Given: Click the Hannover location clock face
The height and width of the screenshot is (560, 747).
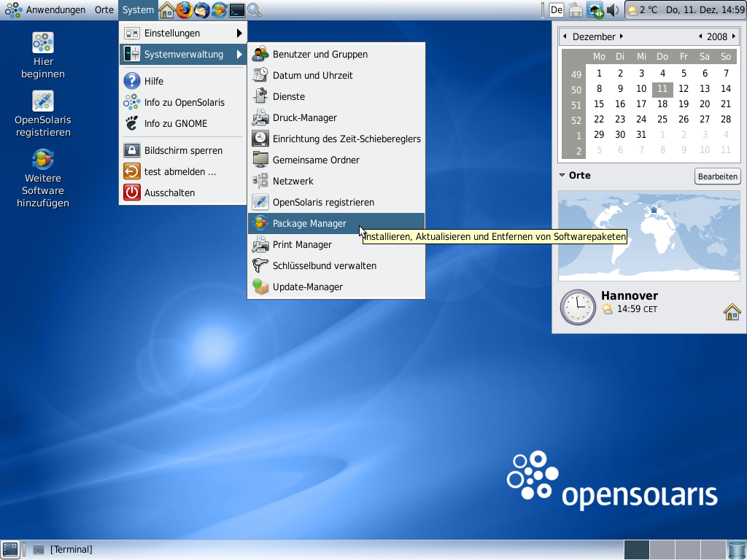Looking at the screenshot, I should 578,307.
